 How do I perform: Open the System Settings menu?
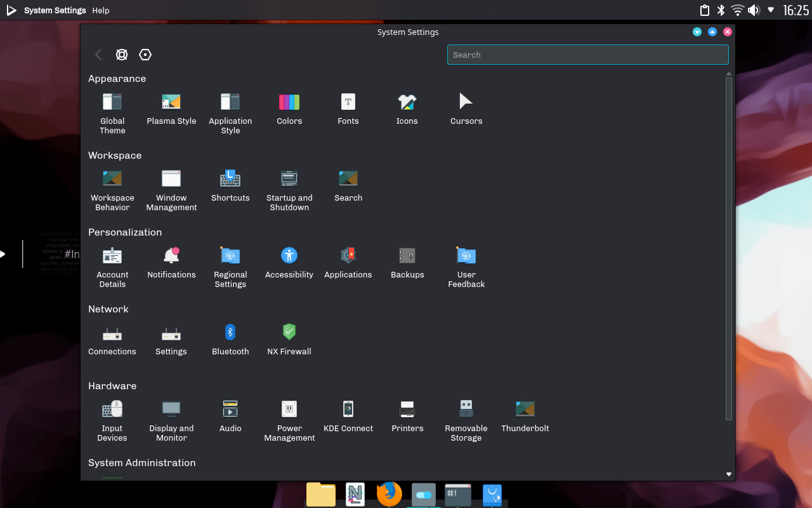coord(55,10)
